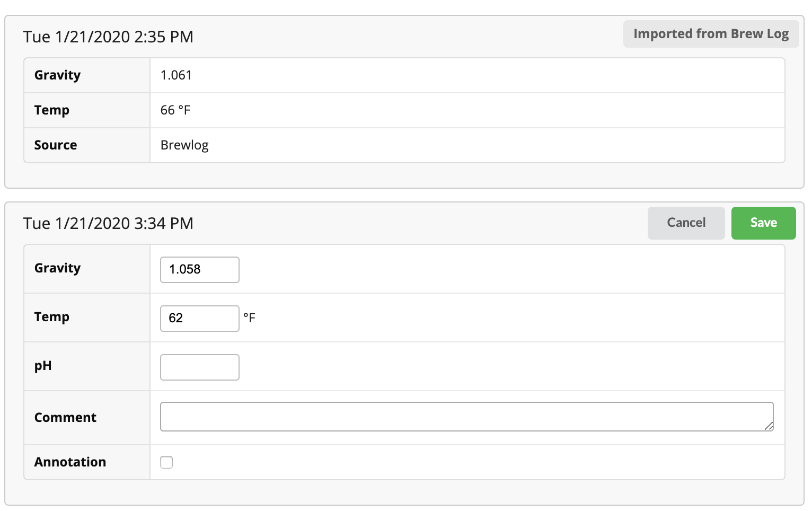
Task: Select the empty pH input box
Action: (x=200, y=367)
